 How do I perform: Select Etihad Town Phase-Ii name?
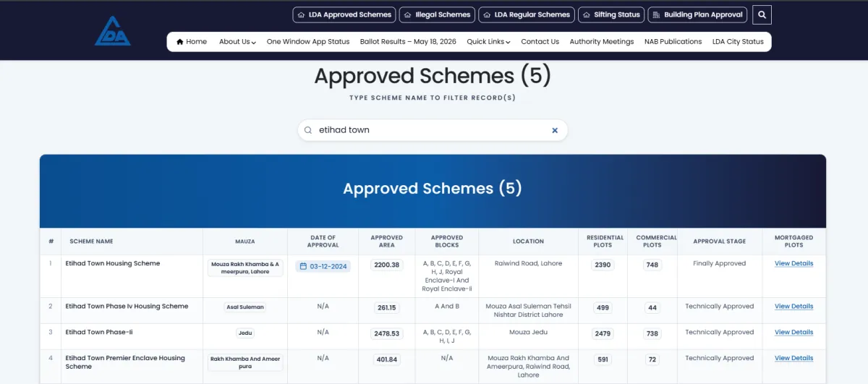99,333
